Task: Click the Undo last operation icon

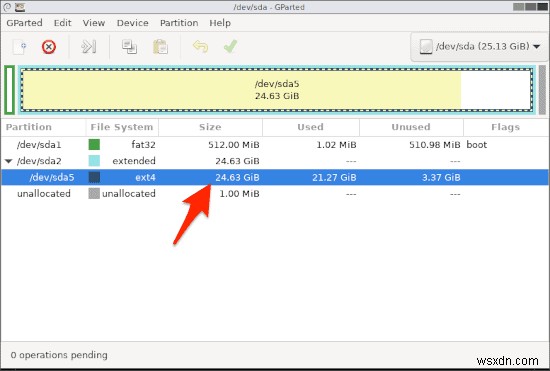Action: 200,46
